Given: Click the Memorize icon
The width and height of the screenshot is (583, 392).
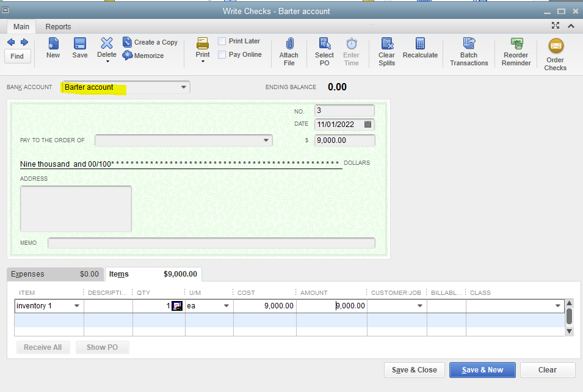Looking at the screenshot, I should (x=127, y=56).
